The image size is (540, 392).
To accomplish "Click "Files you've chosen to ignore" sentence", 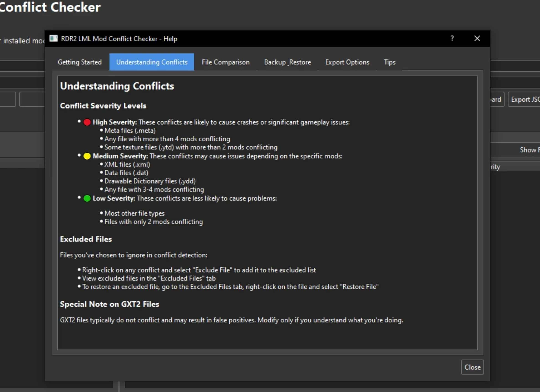I will point(134,255).
